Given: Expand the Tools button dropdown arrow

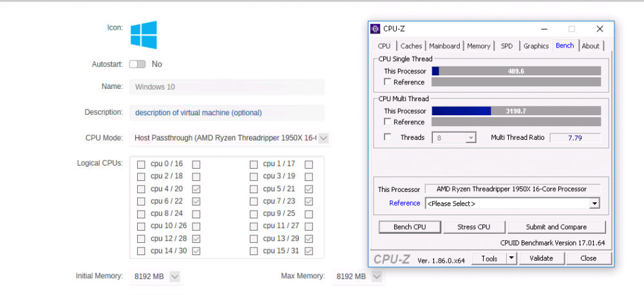Looking at the screenshot, I should click(511, 258).
